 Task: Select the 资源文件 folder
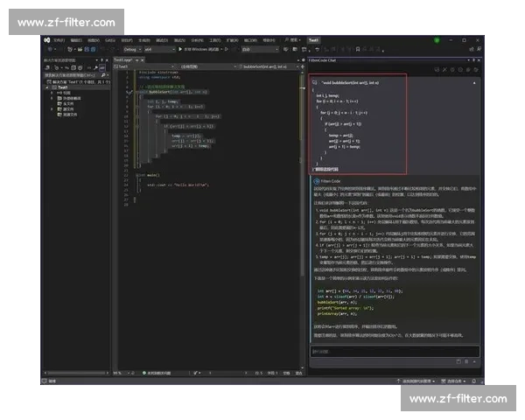[67, 115]
